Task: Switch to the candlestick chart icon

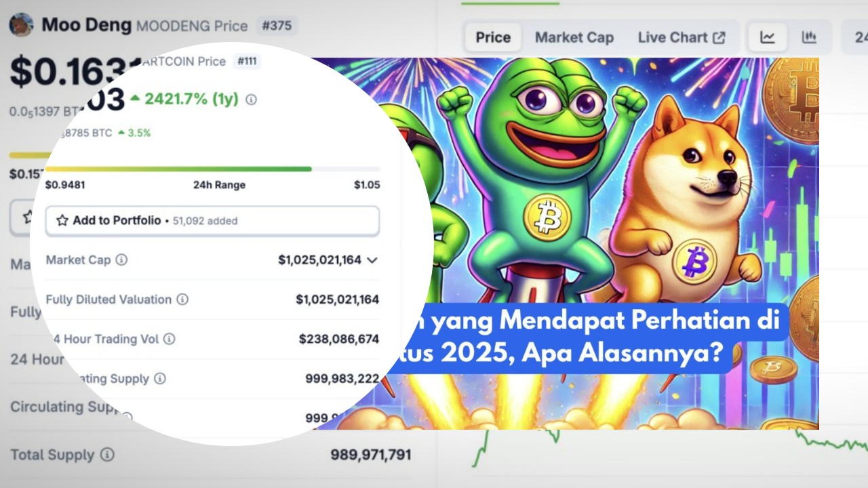Action: click(809, 37)
